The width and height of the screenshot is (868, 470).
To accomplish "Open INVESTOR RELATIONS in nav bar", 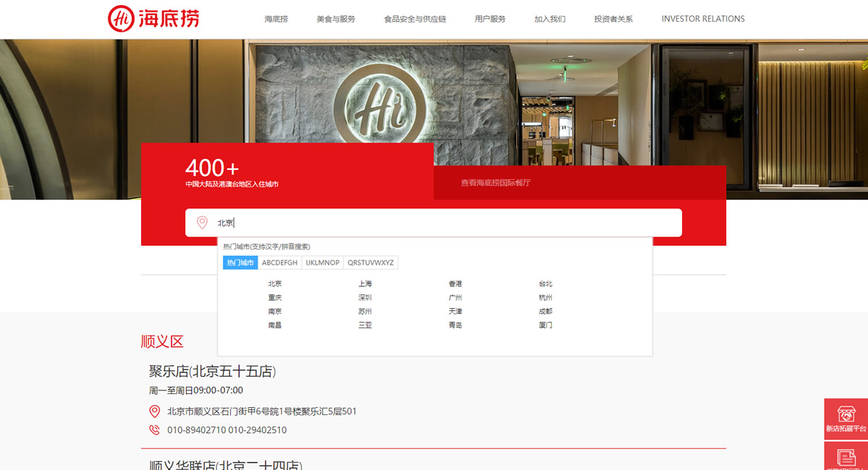I will pyautogui.click(x=703, y=19).
